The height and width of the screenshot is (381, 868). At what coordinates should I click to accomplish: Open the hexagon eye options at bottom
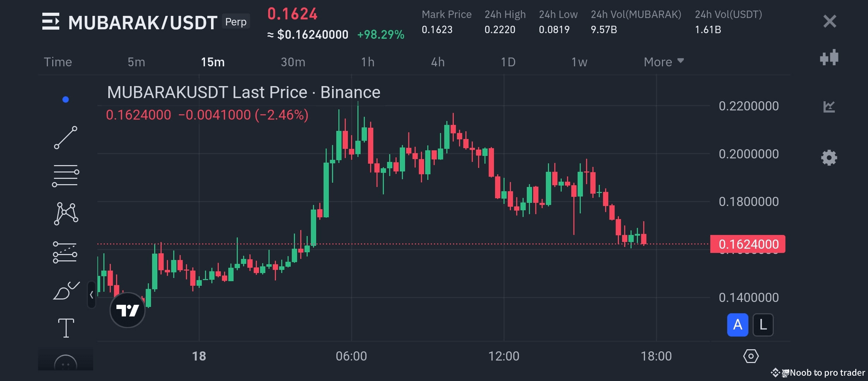tap(752, 356)
